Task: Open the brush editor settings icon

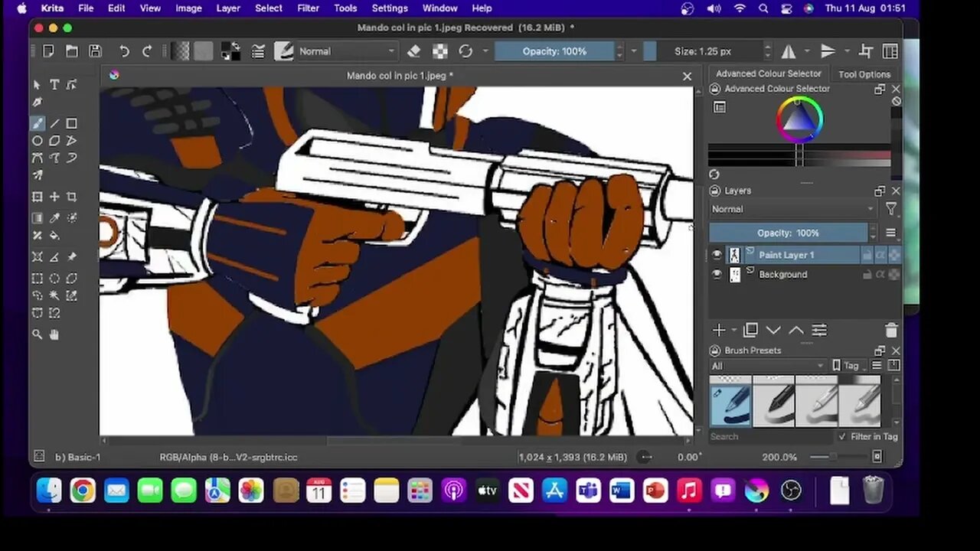Action: click(259, 51)
